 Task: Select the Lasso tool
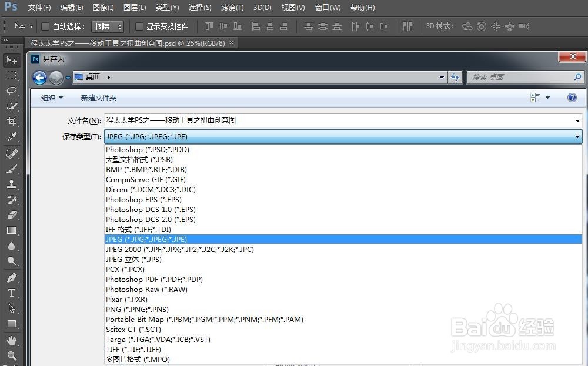point(12,91)
